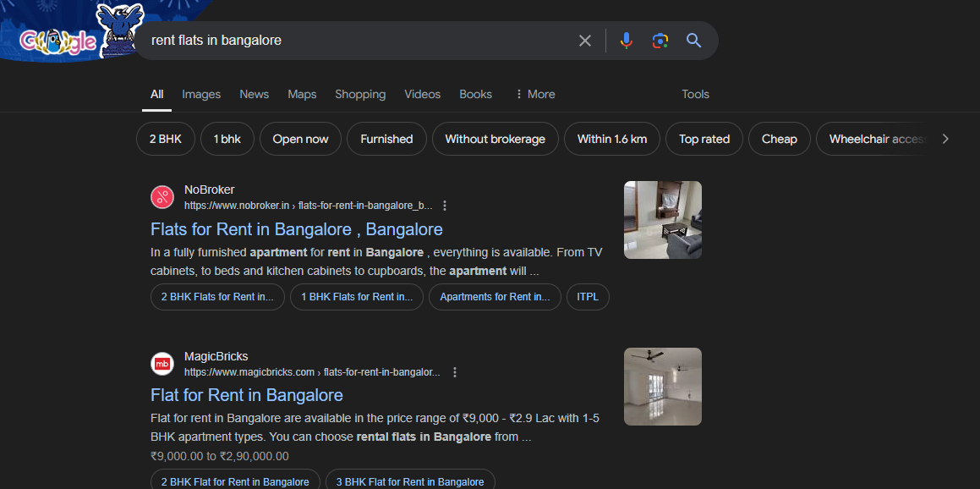Open the search Tools options

click(696, 95)
